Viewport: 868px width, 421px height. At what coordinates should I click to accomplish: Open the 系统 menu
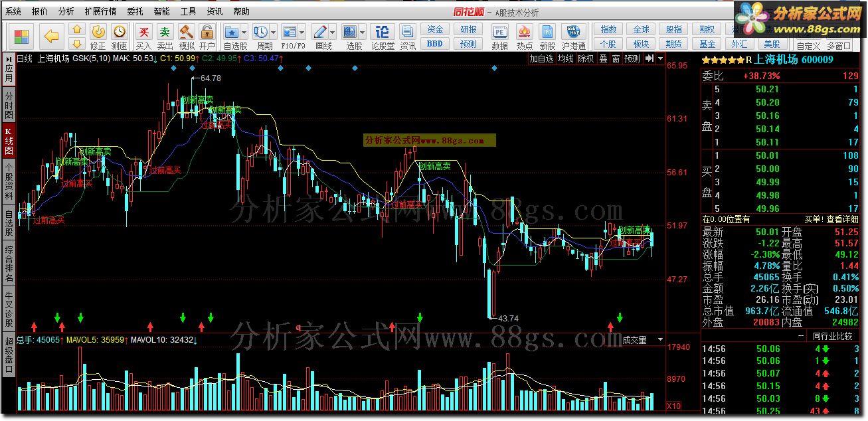tap(13, 11)
